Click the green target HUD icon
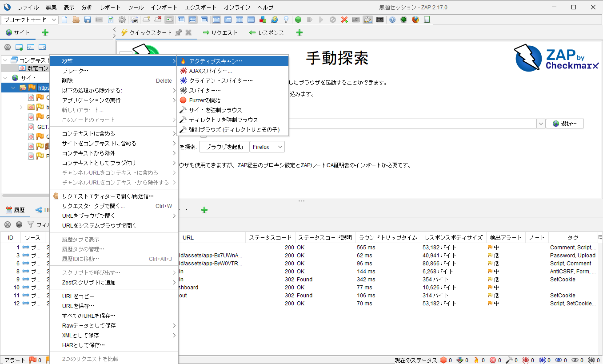This screenshot has height=364, width=603. tap(403, 20)
